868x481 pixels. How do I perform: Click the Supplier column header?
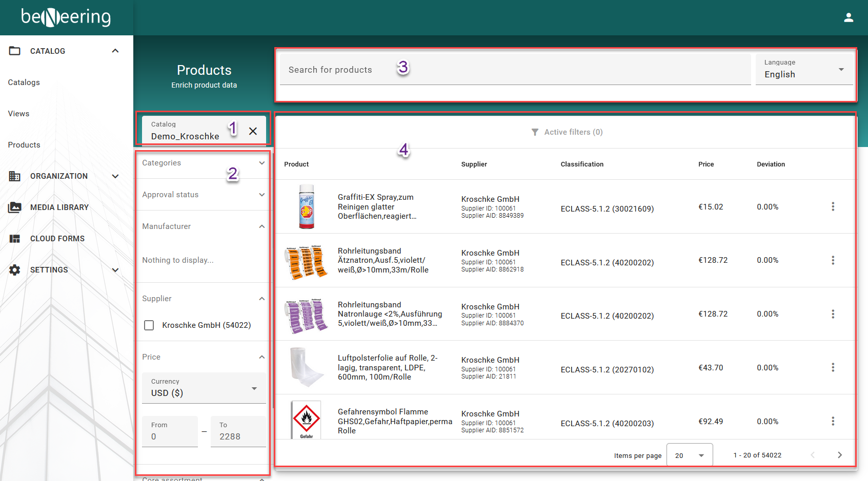click(x=474, y=164)
